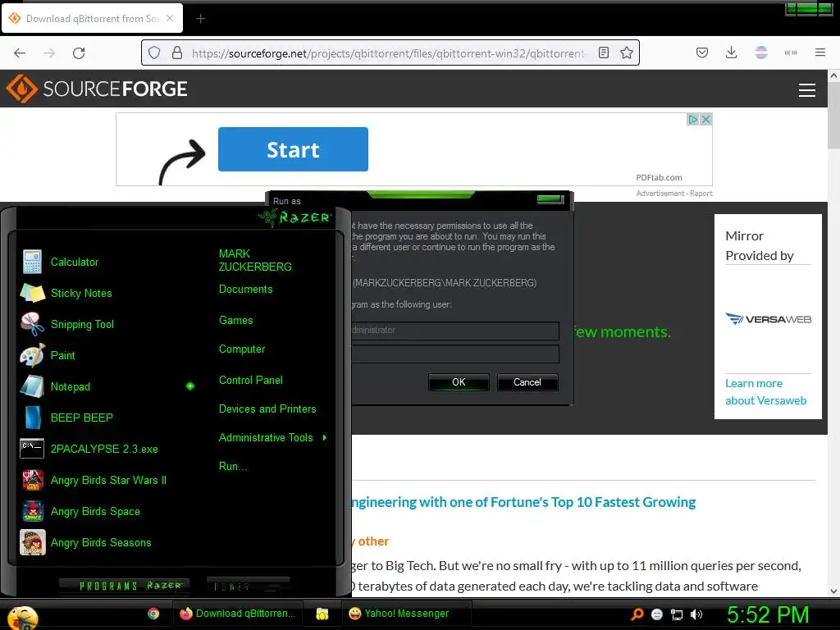Screen dimensions: 840x630
Task: Click the blue Start ad button
Action: coord(293,149)
